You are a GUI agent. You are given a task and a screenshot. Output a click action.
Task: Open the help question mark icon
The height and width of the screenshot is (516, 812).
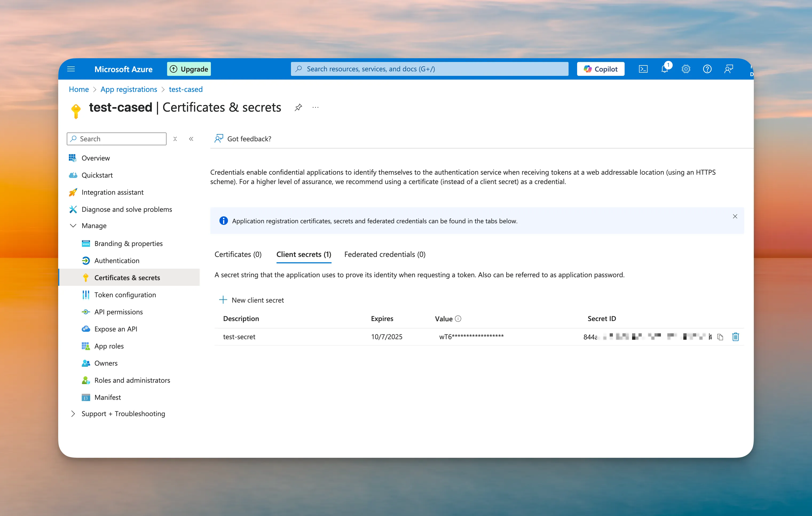pos(707,69)
